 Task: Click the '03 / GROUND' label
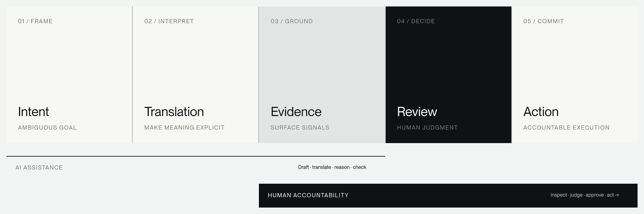click(292, 21)
